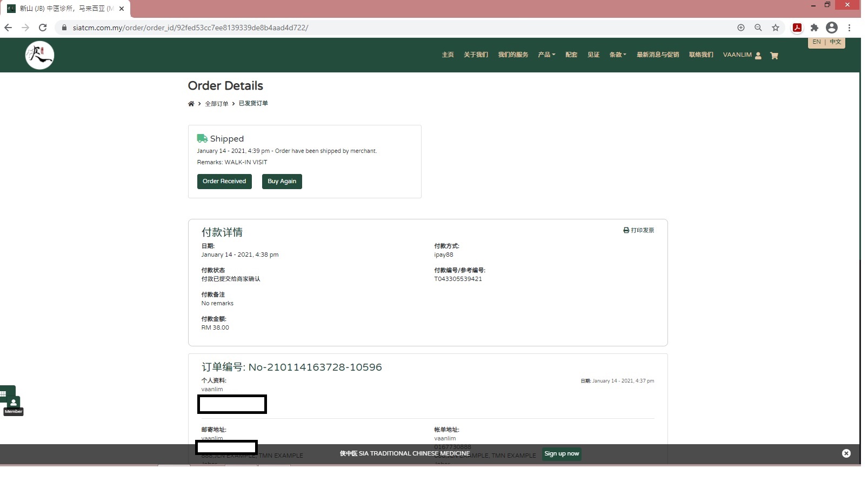Click the Member icon on left edge
The width and height of the screenshot is (868, 482).
click(x=14, y=404)
